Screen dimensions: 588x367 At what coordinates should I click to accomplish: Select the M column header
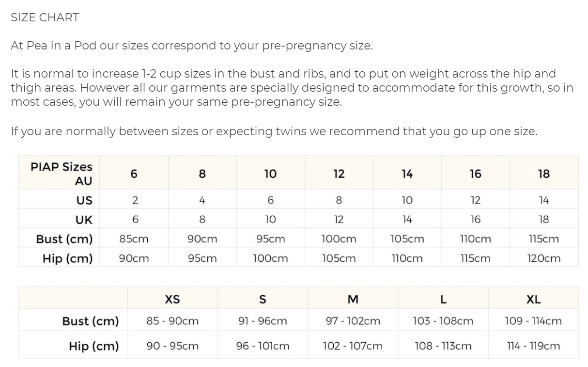[x=353, y=300]
